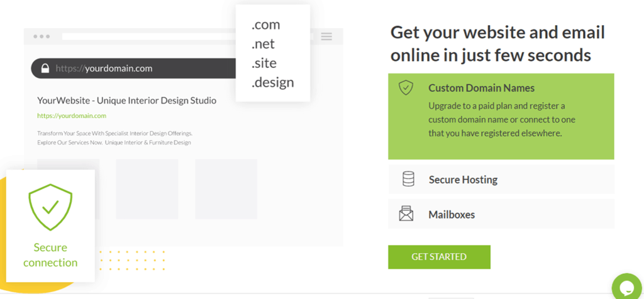644x299 pixels.
Task: Select the Secure Hosting tab
Action: [501, 180]
